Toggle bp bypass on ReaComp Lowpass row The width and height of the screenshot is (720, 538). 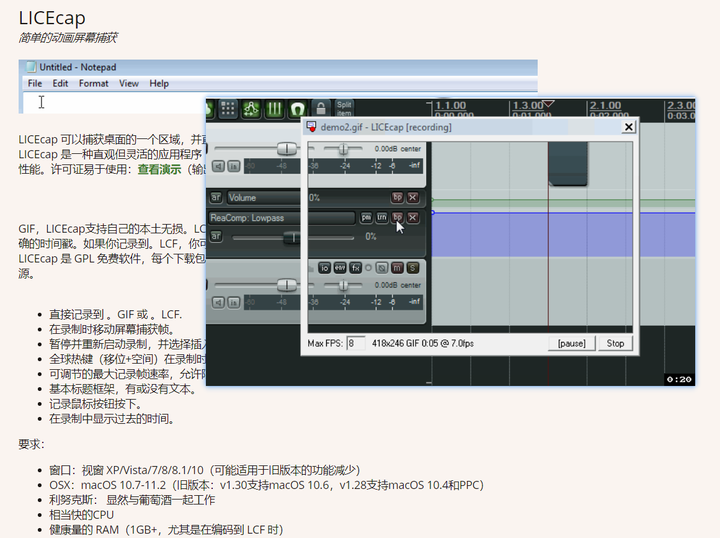(397, 217)
